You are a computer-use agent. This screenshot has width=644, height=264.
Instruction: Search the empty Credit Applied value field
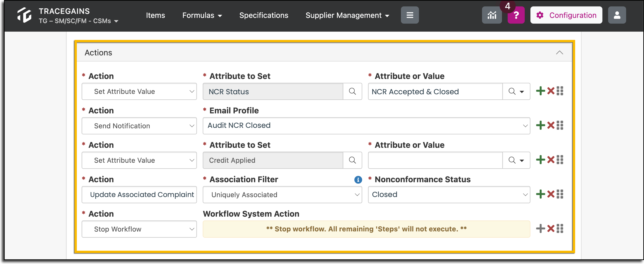516,160
